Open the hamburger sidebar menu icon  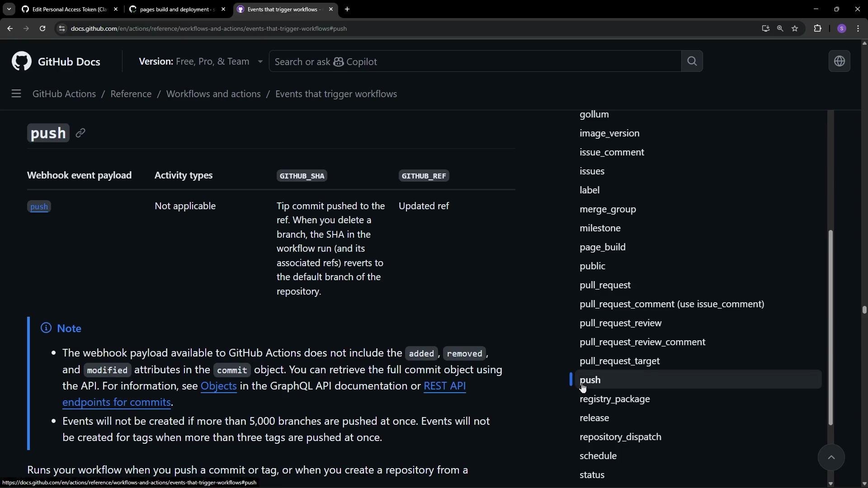16,94
